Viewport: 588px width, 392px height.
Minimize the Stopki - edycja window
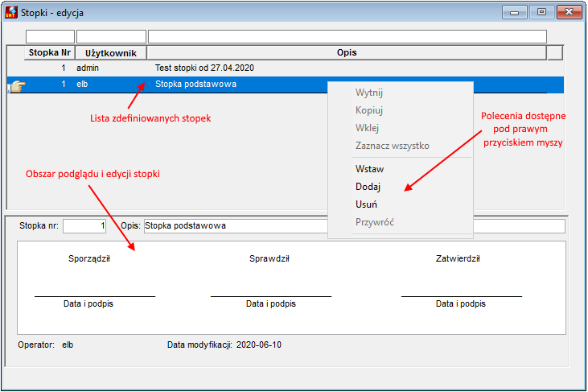click(x=515, y=12)
